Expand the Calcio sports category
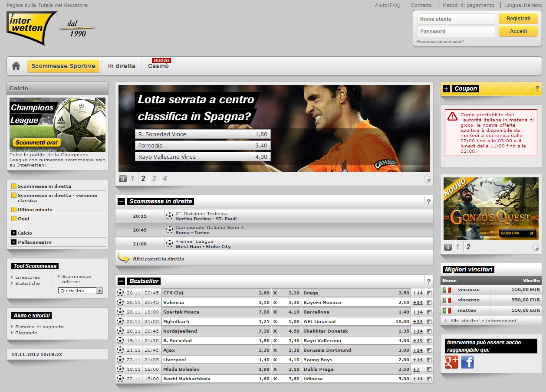546x392 pixels. click(x=14, y=233)
